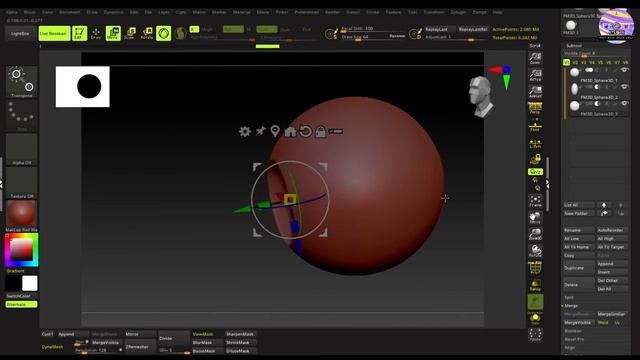The width and height of the screenshot is (640, 360).
Task: Select the white secondary color swatch
Action: [29, 283]
